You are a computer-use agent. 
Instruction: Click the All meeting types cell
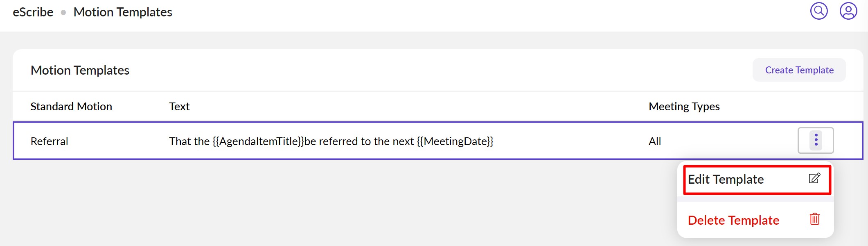654,141
